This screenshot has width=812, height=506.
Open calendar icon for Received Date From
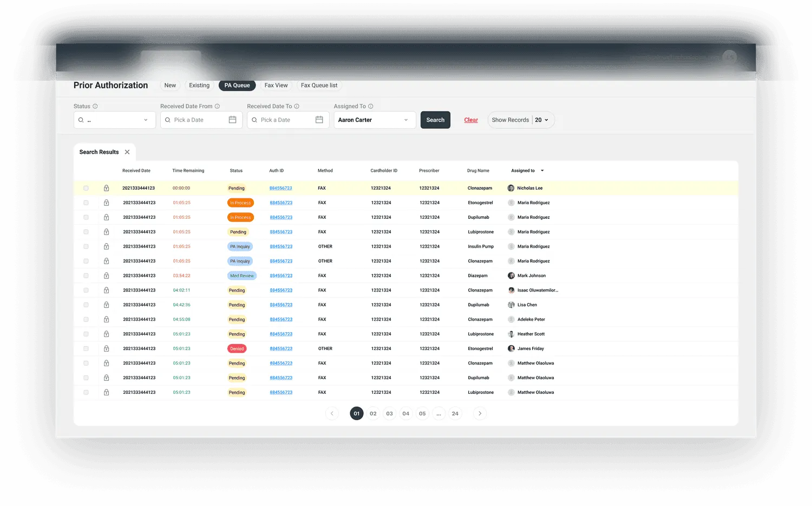[x=232, y=120]
